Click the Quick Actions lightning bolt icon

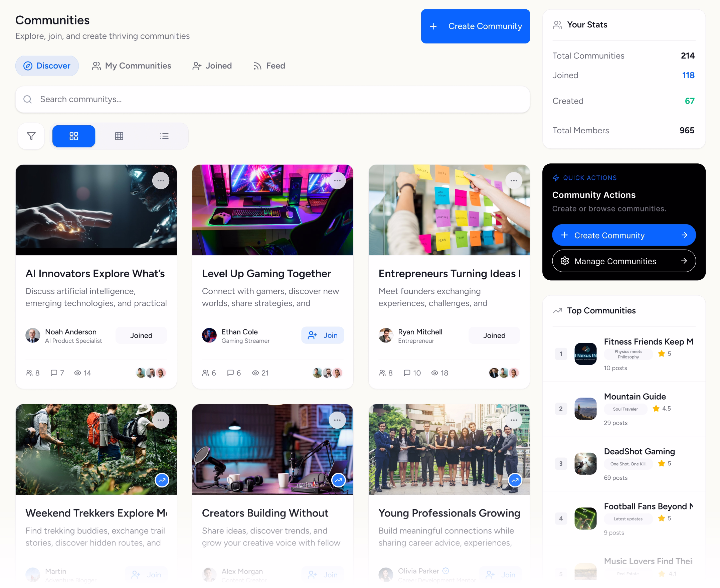[556, 178]
